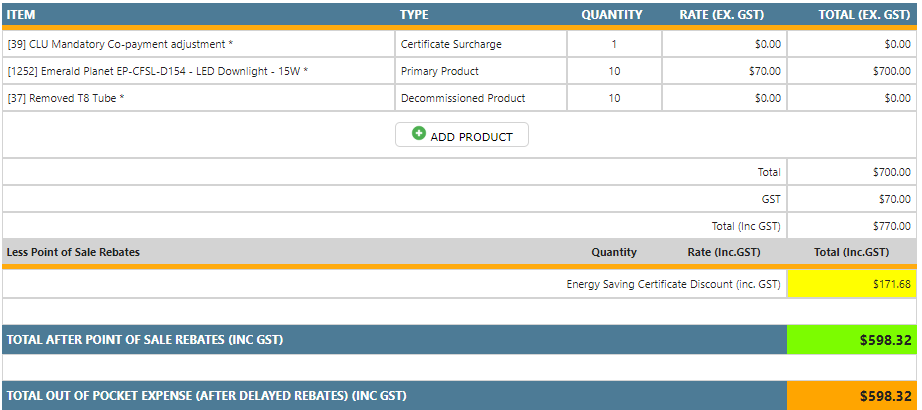Edit quantity for Removed T8 Tube
Viewport: 922px width, 410px height.
click(614, 98)
